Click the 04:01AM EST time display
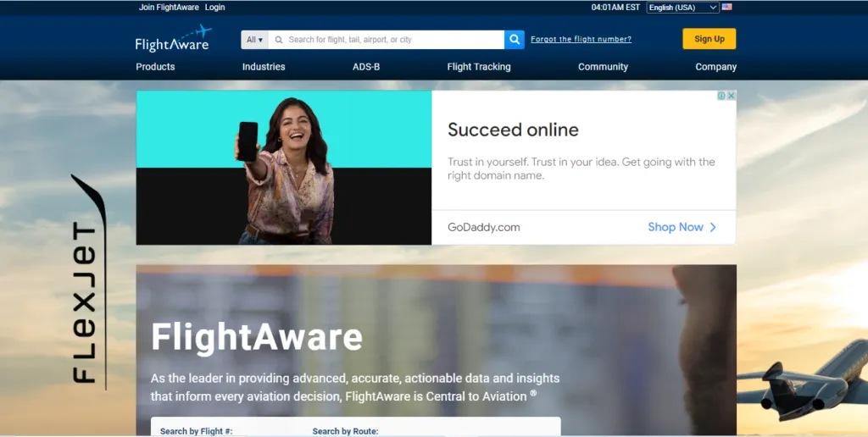Image resolution: width=868 pixels, height=437 pixels. pyautogui.click(x=615, y=7)
